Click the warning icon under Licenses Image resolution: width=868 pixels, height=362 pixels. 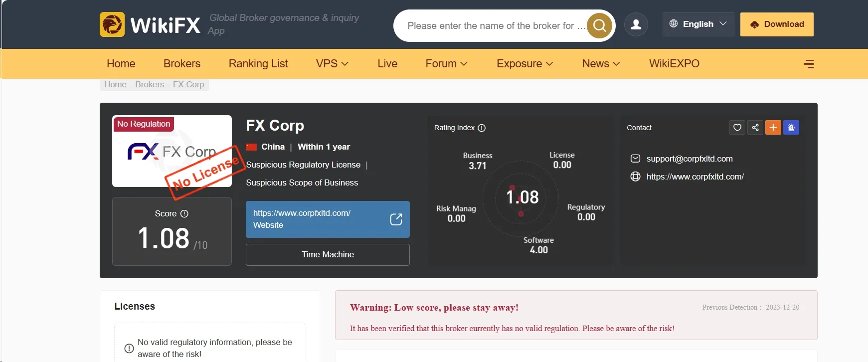[x=129, y=348]
